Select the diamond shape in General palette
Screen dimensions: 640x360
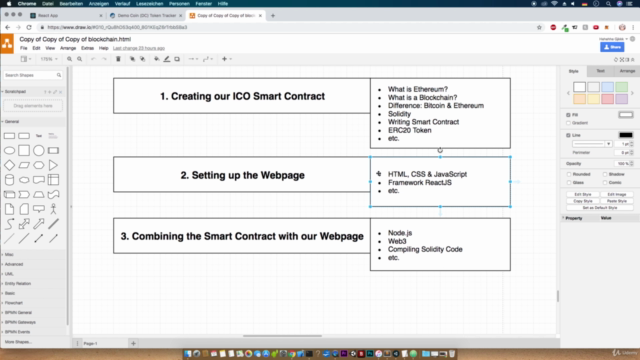[9, 165]
